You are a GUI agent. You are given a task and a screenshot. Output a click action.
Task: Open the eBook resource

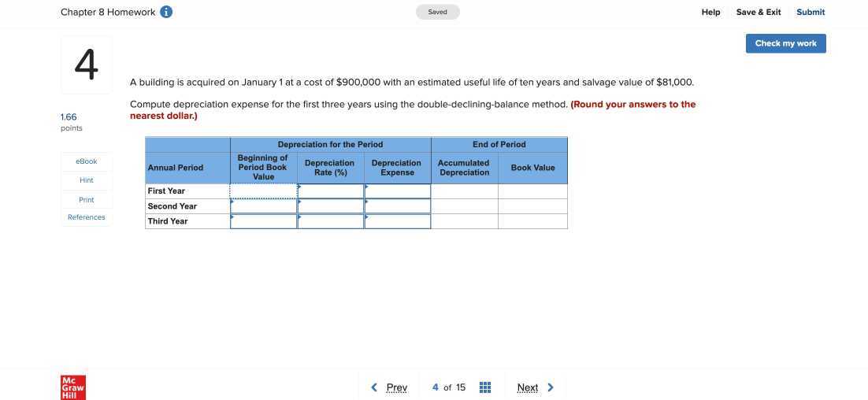87,161
